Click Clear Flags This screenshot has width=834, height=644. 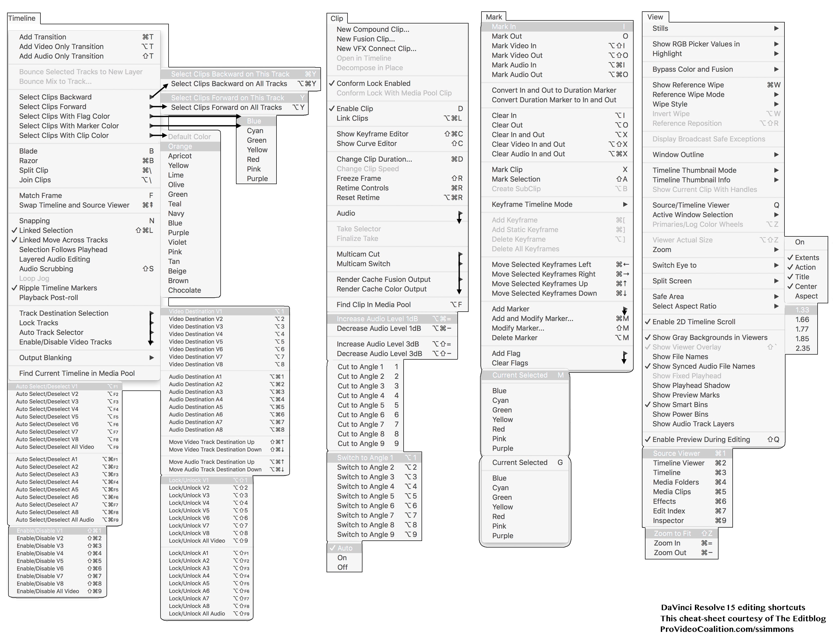(557, 363)
